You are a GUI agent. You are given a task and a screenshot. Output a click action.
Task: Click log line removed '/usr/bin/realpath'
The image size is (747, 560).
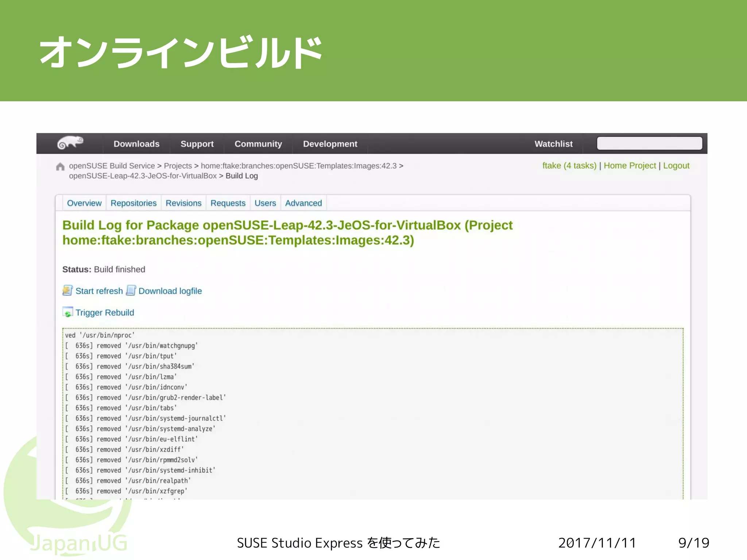click(128, 481)
